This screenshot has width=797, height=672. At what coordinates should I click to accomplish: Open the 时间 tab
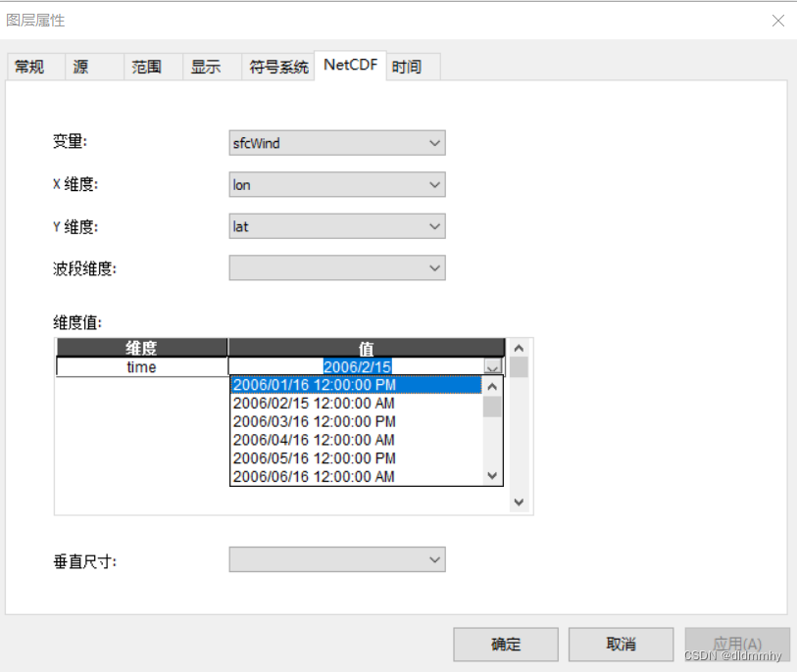point(409,66)
